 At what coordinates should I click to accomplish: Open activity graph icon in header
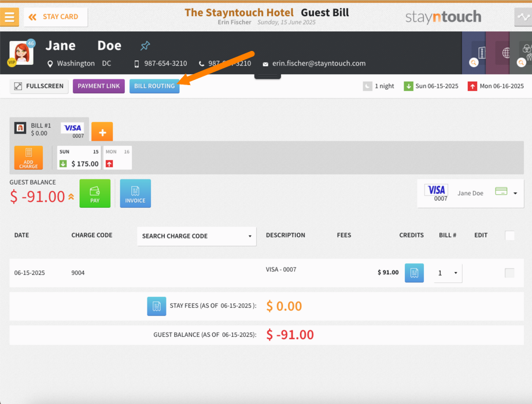[x=523, y=17]
